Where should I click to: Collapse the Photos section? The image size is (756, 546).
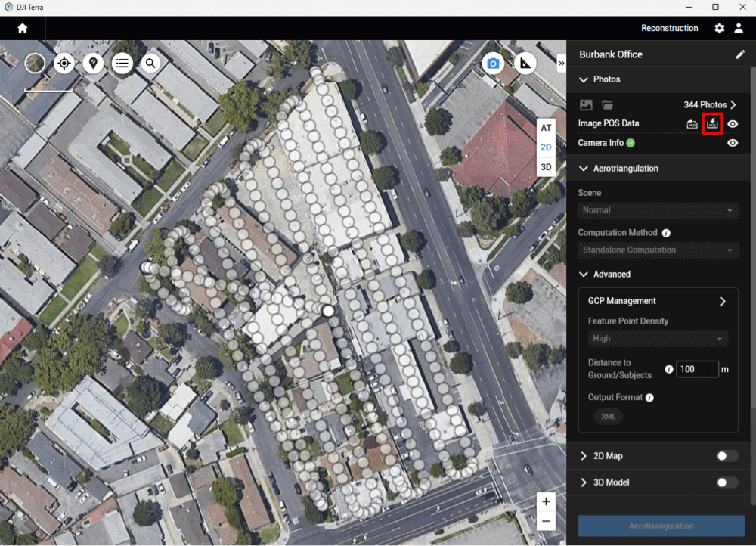point(584,79)
